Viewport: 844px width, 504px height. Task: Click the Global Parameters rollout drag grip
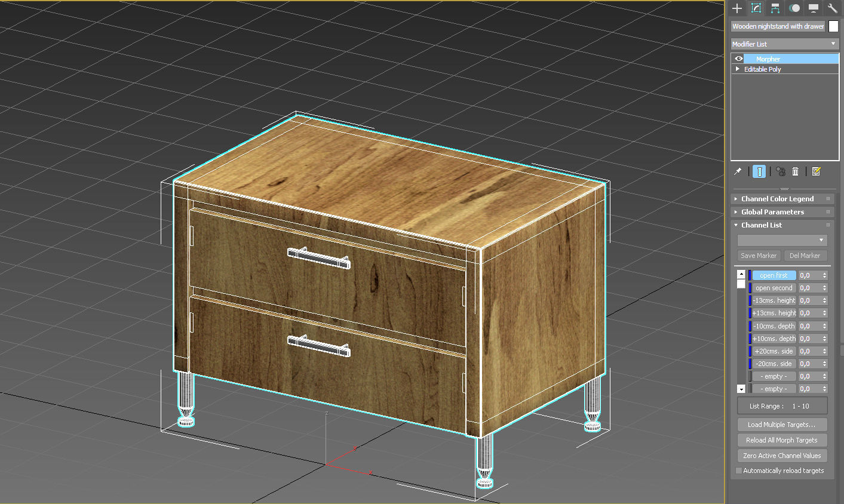[828, 212]
